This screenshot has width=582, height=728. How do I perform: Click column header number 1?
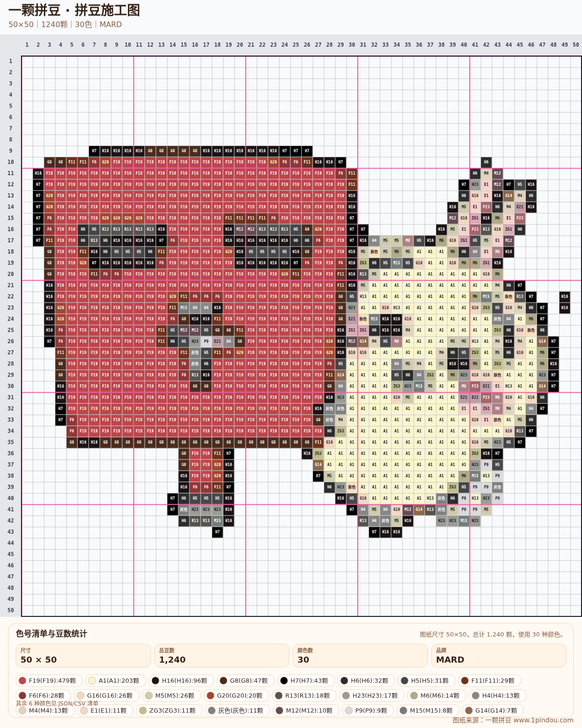(27, 45)
